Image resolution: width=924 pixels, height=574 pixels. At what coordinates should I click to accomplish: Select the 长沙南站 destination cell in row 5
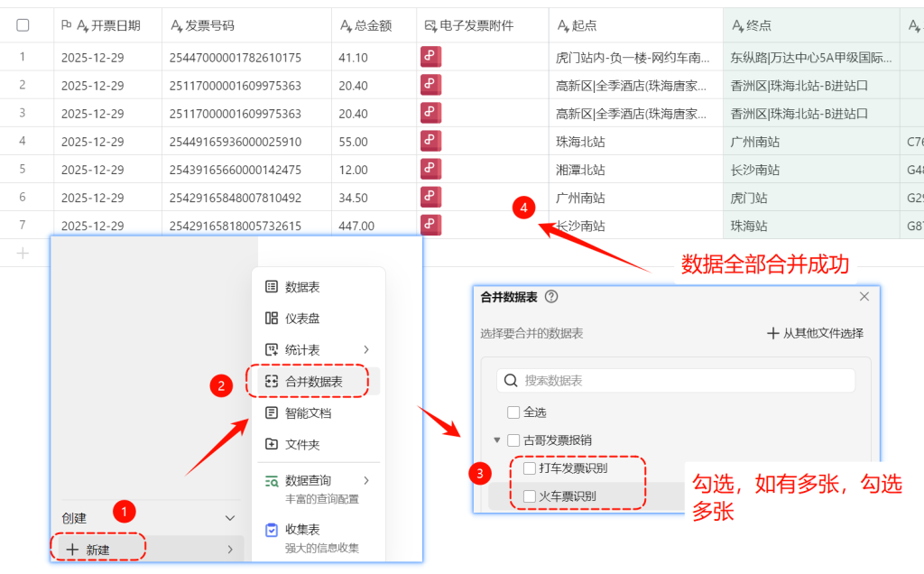point(811,170)
